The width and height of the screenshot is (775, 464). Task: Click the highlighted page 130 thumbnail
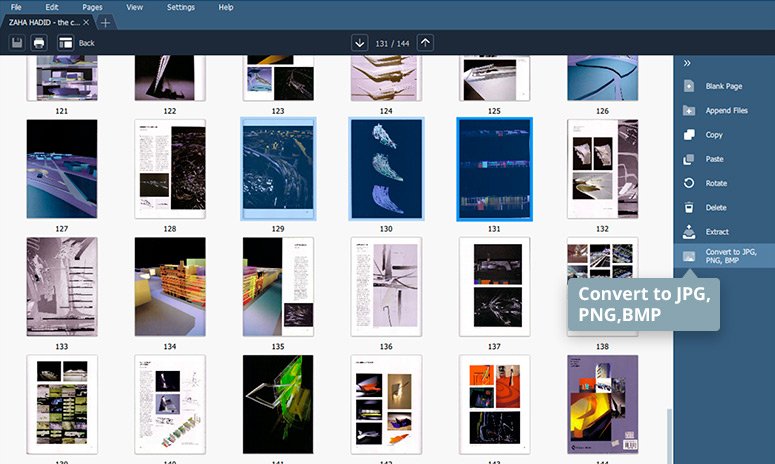point(386,169)
